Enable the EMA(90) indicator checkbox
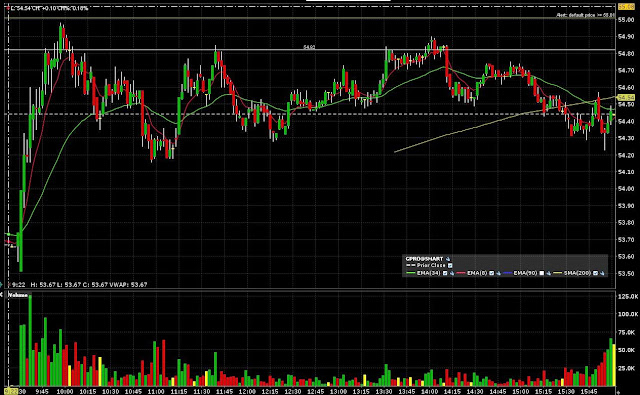Image resolution: width=640 pixels, height=395 pixels. coord(542,273)
